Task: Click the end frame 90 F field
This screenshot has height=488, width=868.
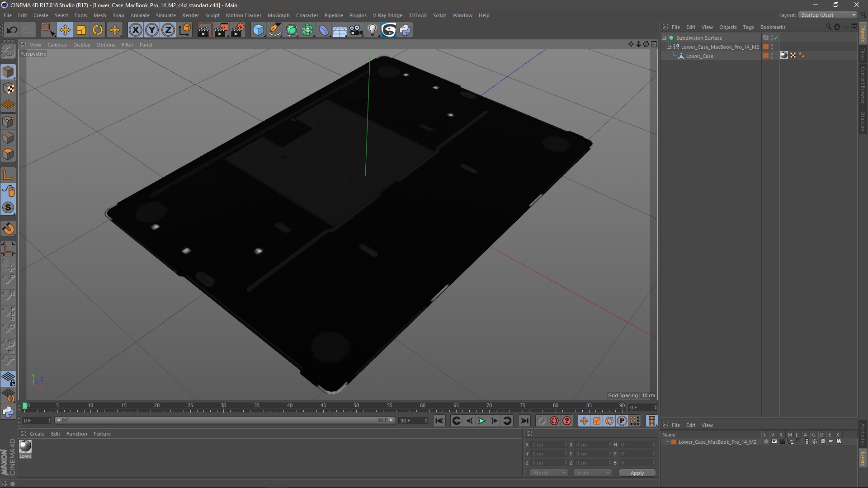Action: [413, 421]
